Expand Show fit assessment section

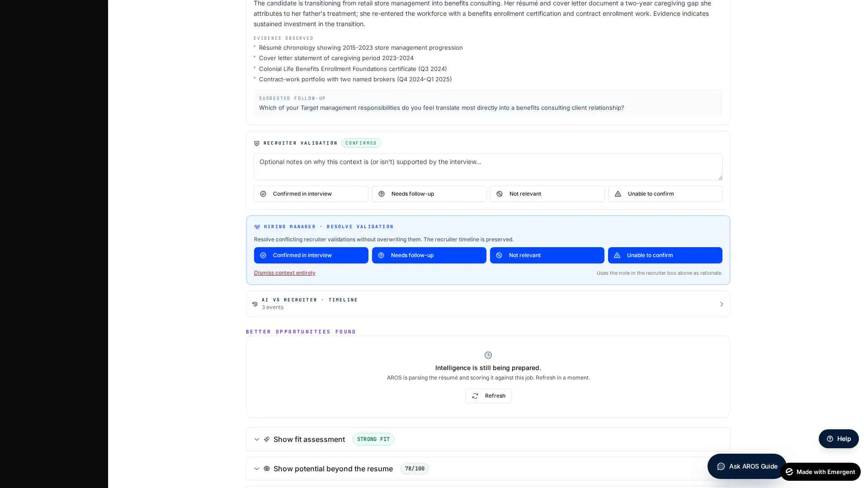click(x=488, y=439)
